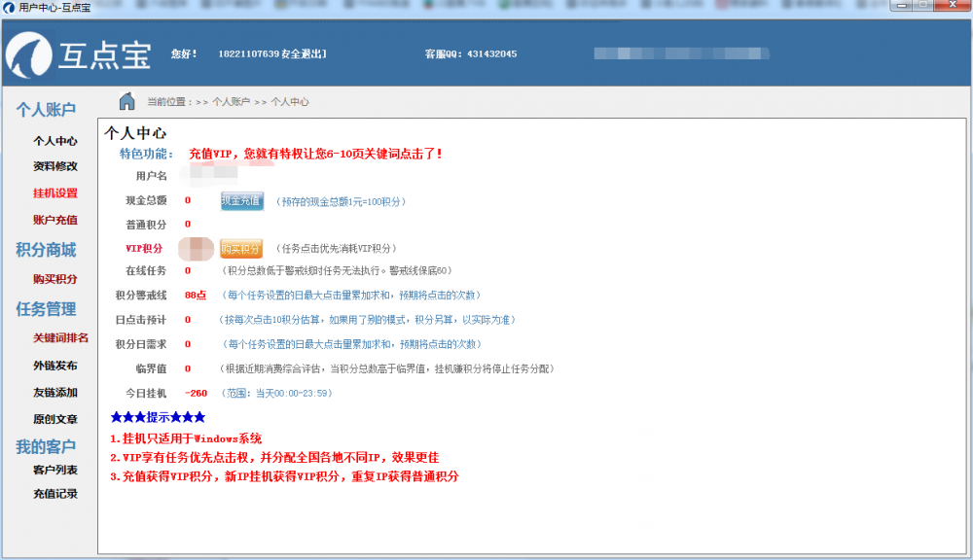This screenshot has width=973, height=560.
Task: Click the home icon in breadcrumb
Action: [x=127, y=101]
